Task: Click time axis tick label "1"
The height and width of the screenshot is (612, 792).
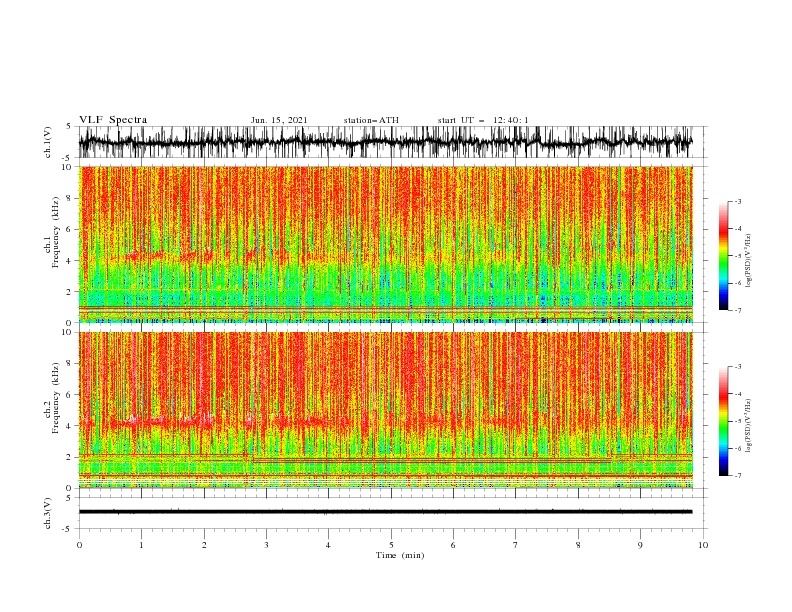Action: pos(141,545)
